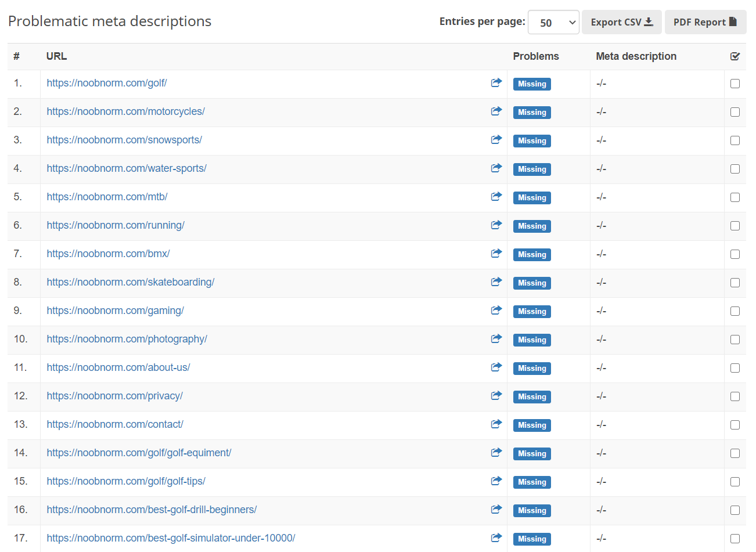The height and width of the screenshot is (552, 756).
Task: Check the checkbox for the running row
Action: tap(735, 225)
